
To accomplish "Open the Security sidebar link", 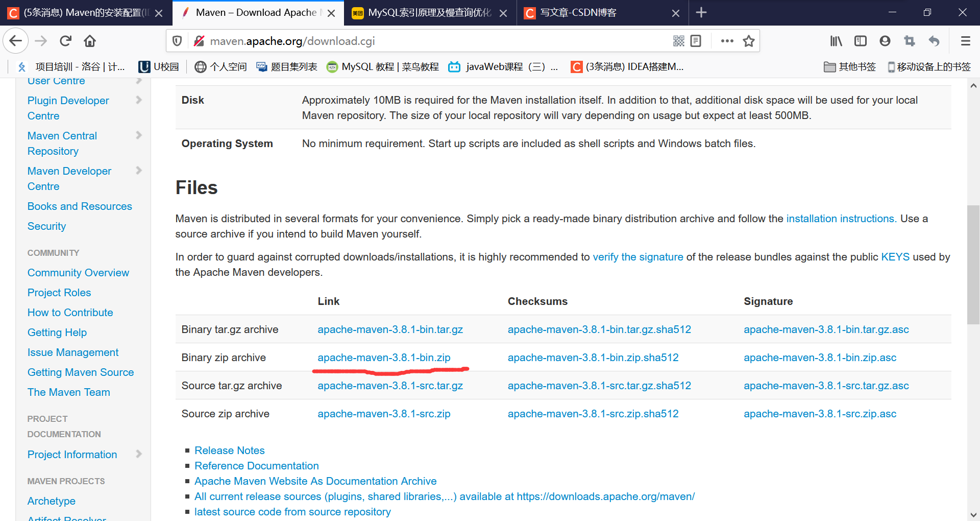I will pos(46,226).
